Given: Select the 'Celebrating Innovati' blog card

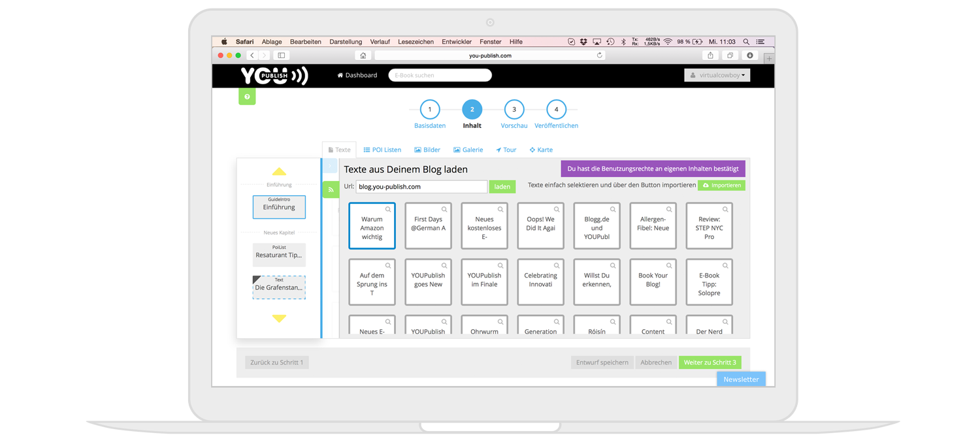Looking at the screenshot, I should 540,282.
